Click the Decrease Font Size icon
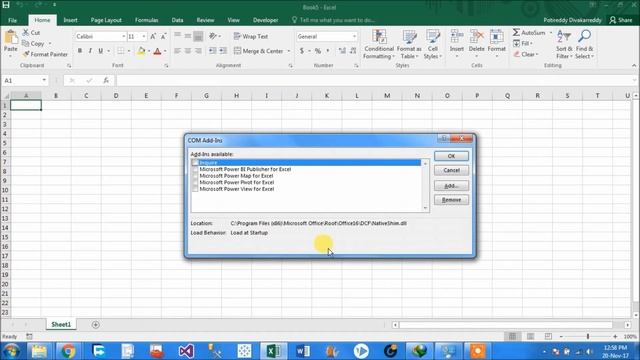Screen dimensions: 640x360 pos(163,37)
